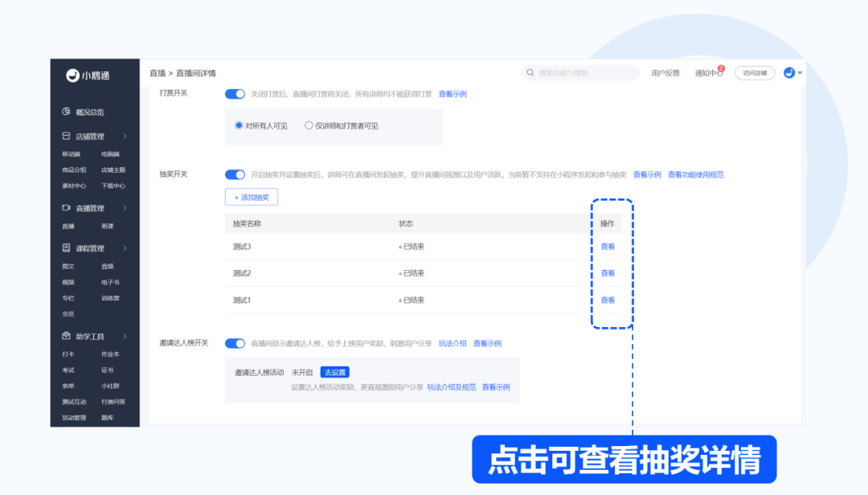
Task: Click 用户反馈 in top bar
Action: coord(665,72)
